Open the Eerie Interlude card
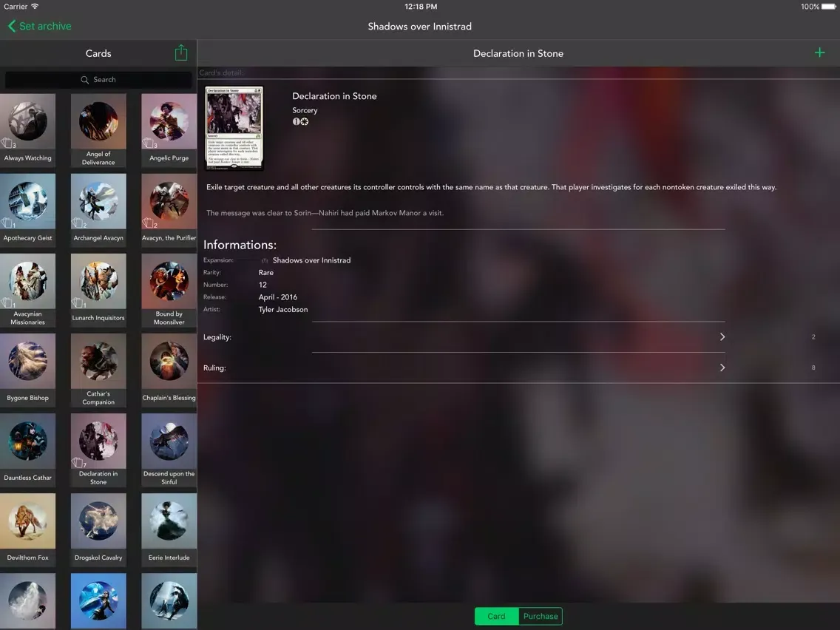This screenshot has height=630, width=840. [169, 529]
